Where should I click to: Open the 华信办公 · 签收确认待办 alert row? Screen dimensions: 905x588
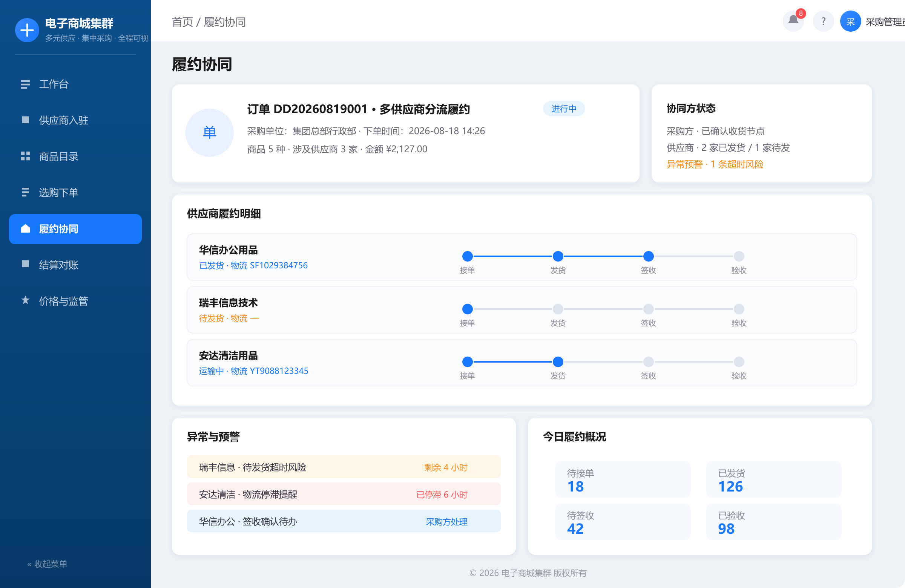click(344, 521)
